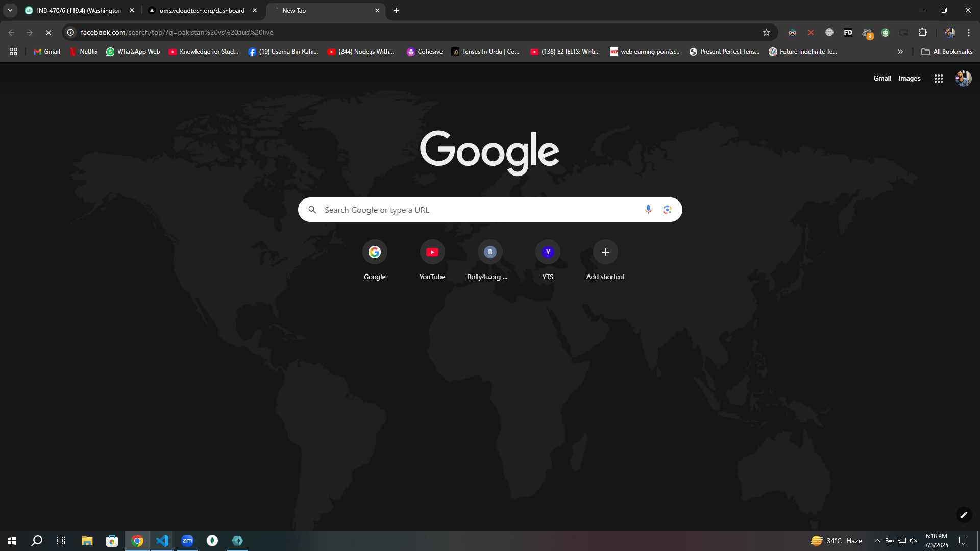Open E2 IELTS Writing bookmark
The height and width of the screenshot is (551, 980).
point(565,52)
